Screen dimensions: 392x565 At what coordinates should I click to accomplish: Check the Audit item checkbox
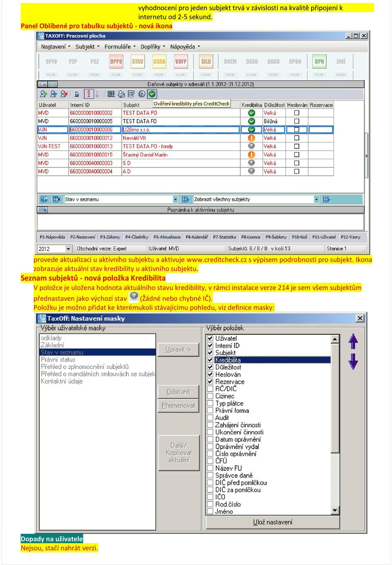(x=210, y=418)
